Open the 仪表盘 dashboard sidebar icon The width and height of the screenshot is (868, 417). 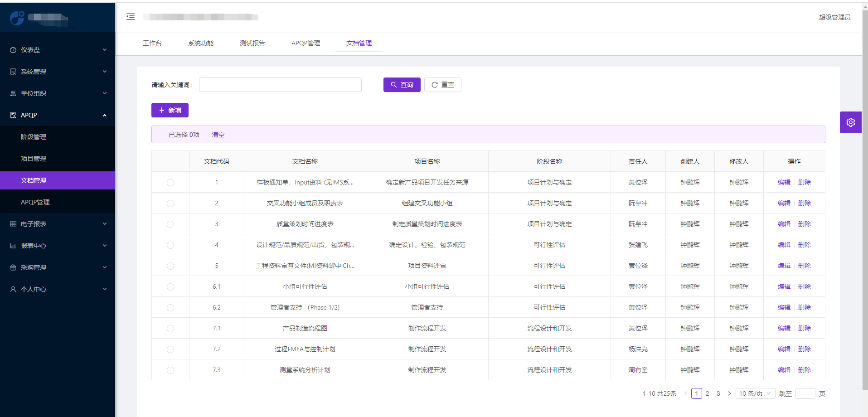(12, 50)
